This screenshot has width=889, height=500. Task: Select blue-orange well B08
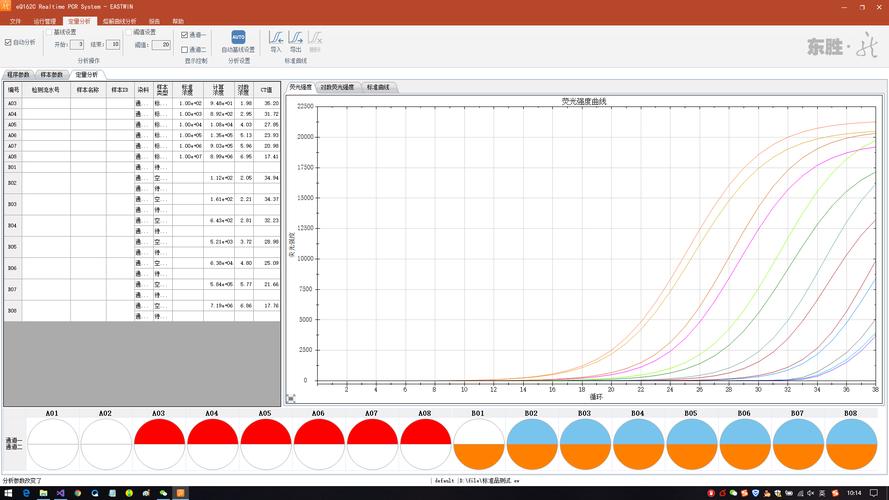coord(852,444)
